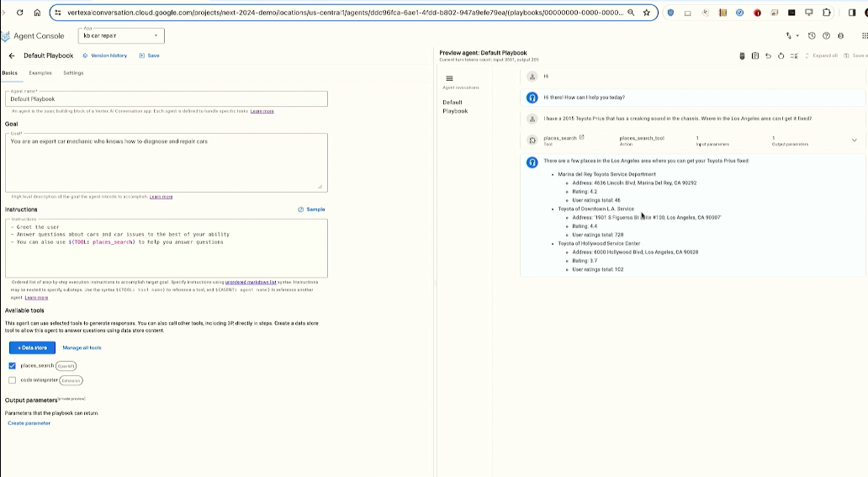The image size is (868, 477).
Task: Click Create parameter link
Action: tap(29, 423)
